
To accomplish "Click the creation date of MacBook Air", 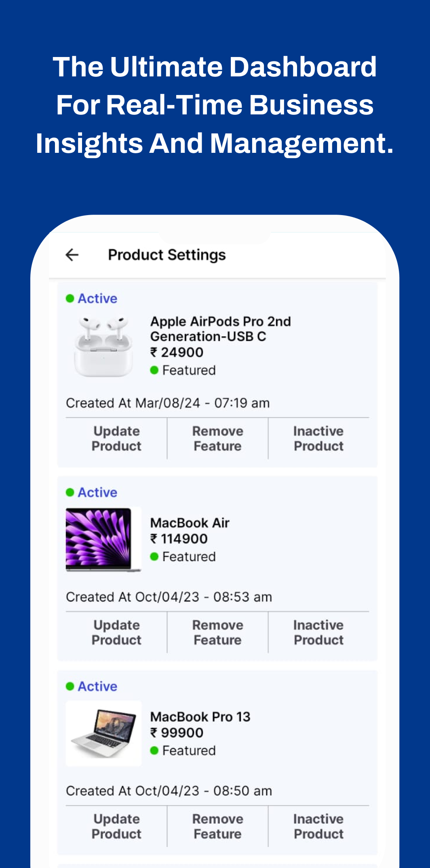I will click(169, 597).
